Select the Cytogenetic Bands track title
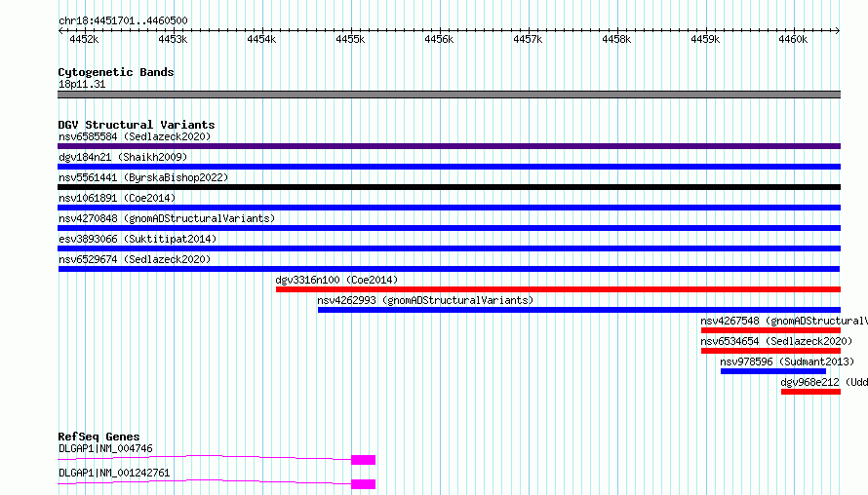The height and width of the screenshot is (495, 868). pyautogui.click(x=116, y=72)
